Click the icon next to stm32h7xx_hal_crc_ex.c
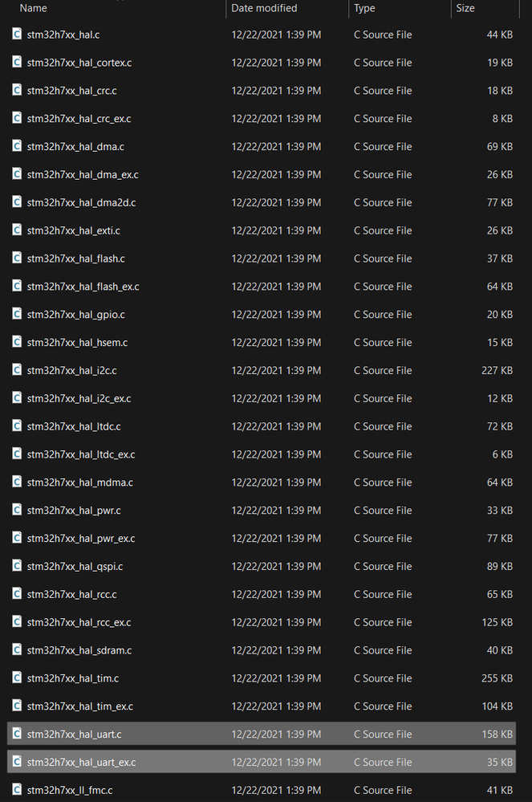The width and height of the screenshot is (532, 802). (x=17, y=118)
